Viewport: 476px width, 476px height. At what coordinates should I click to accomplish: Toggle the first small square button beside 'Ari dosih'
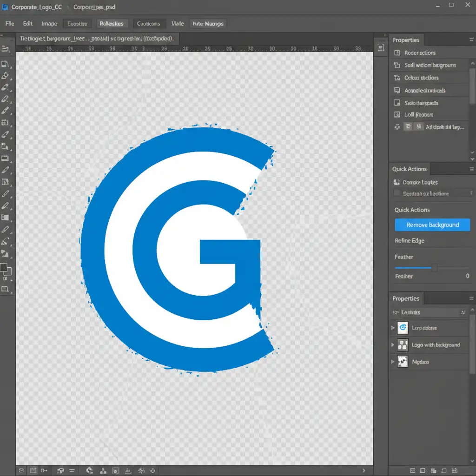click(x=408, y=126)
